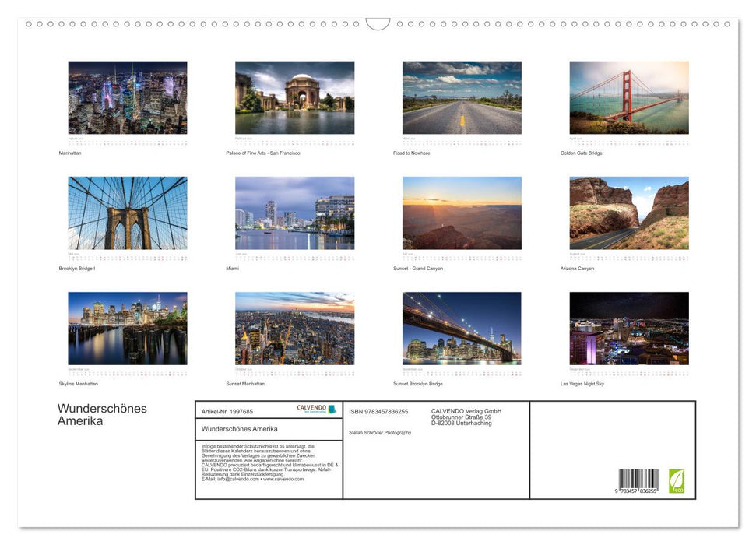Select the Palace of Fine Arts thumbnail
Image resolution: width=756 pixels, height=545 pixels.
294,97
